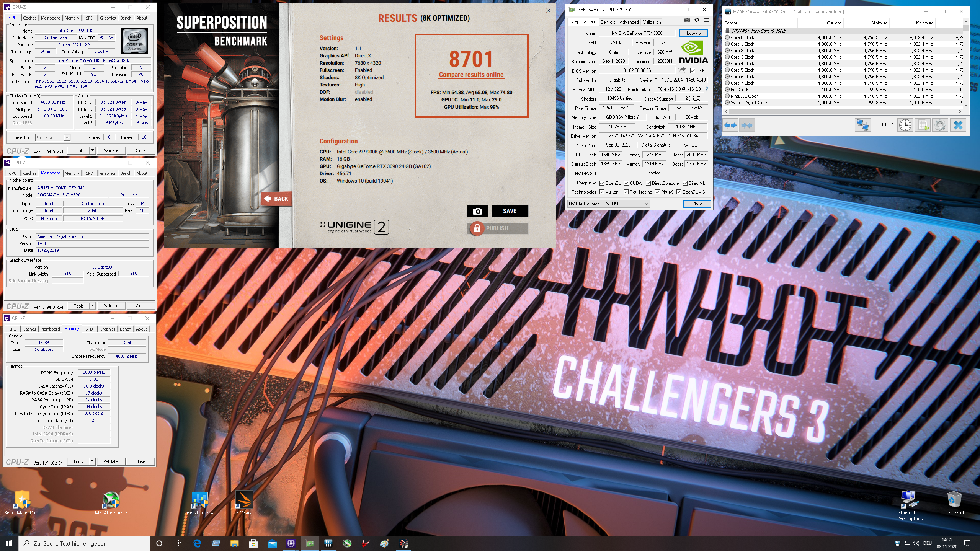This screenshot has height=551, width=980.
Task: Click HWiNFO collapse columns arrows icon
Action: (x=746, y=125)
